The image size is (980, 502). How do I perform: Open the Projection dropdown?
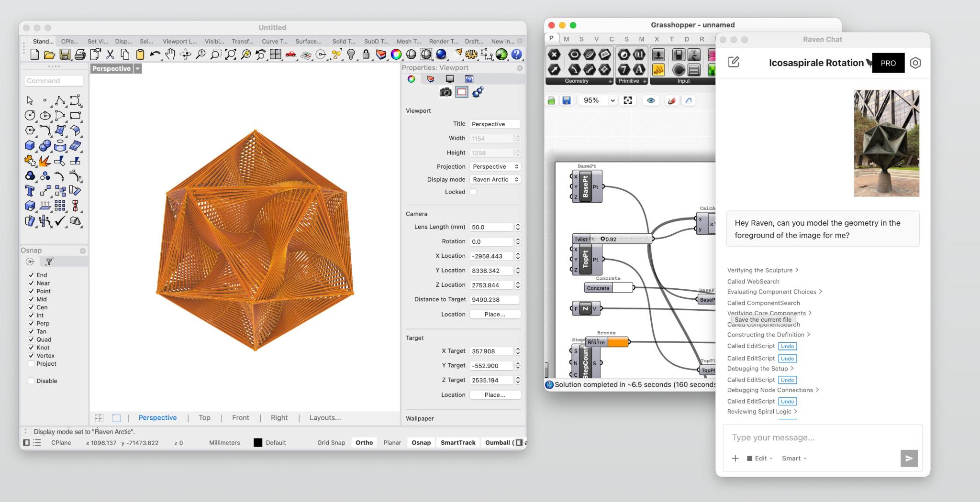point(495,166)
